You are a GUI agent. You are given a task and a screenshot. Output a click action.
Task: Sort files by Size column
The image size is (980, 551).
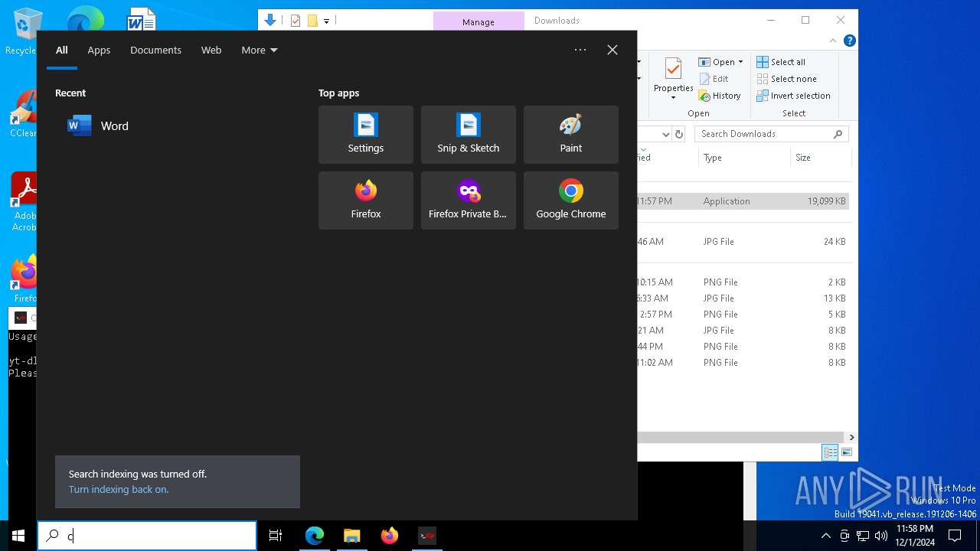point(820,158)
